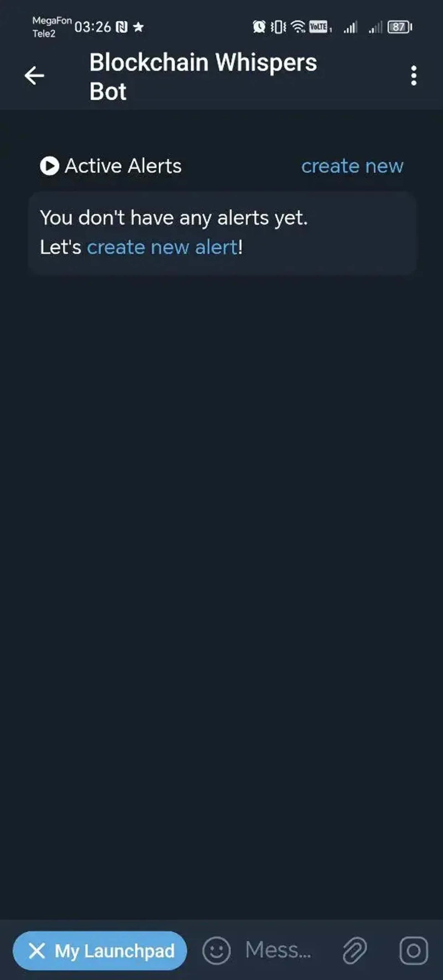This screenshot has width=443, height=980.
Task: Tap the alarm clock status icon
Action: pos(259,27)
